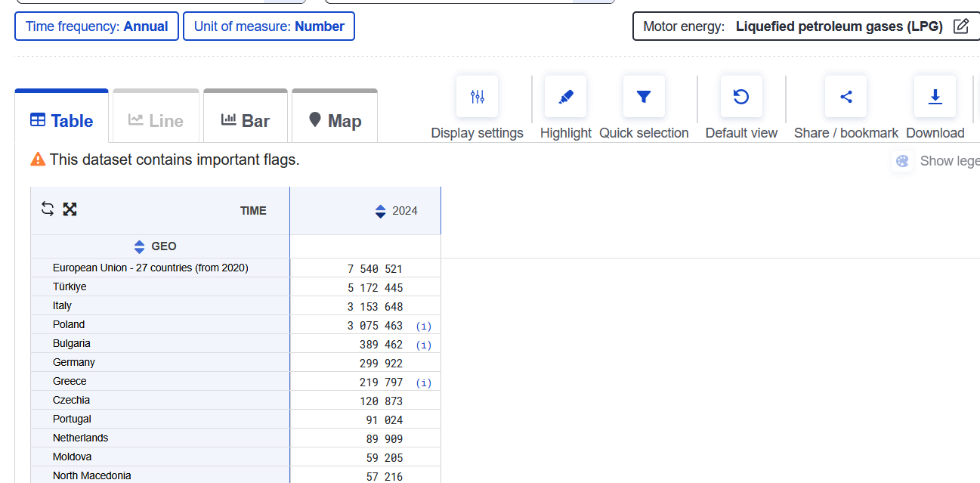Switch to the Bar tab

tap(246, 121)
